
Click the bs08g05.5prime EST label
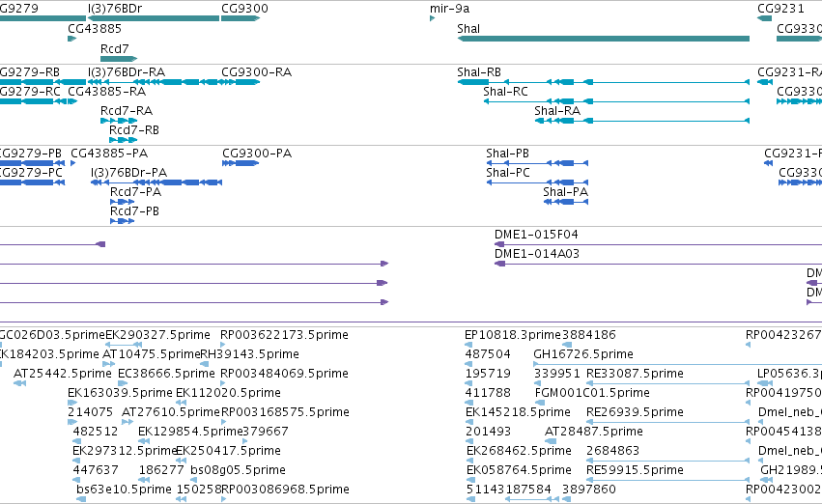point(238,470)
